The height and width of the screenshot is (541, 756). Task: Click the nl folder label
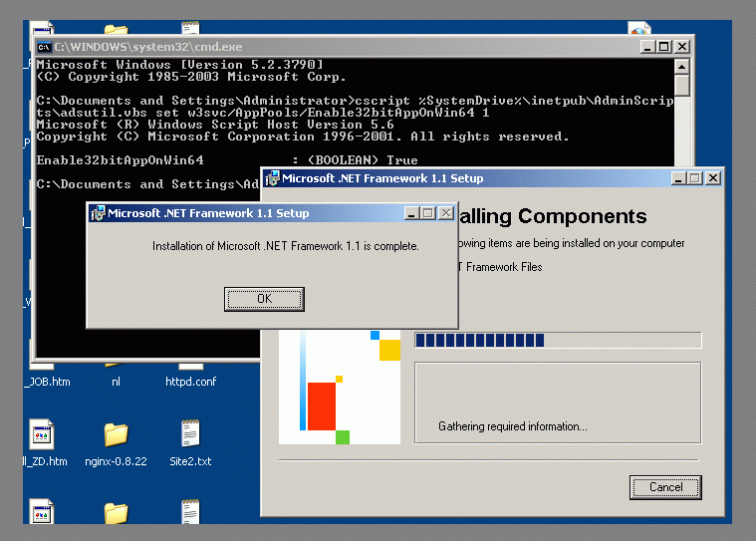[116, 382]
